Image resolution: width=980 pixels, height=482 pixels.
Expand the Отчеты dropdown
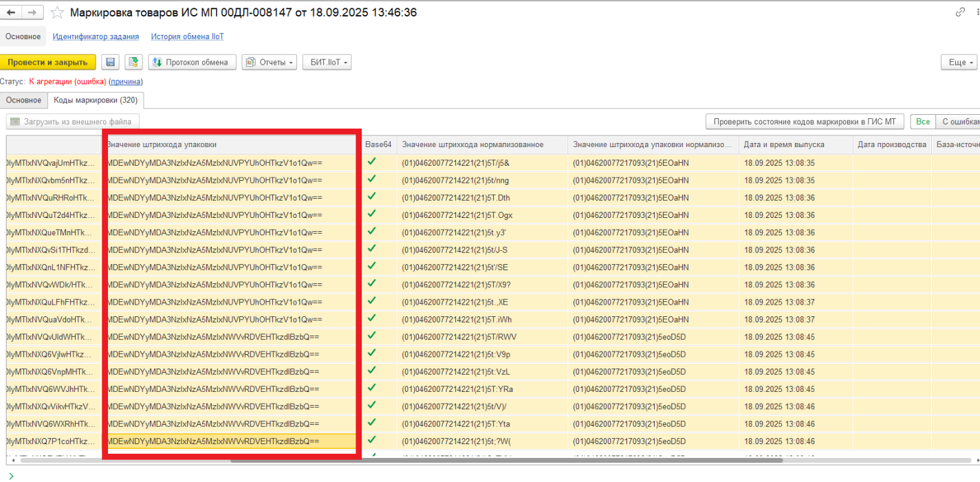pos(269,63)
